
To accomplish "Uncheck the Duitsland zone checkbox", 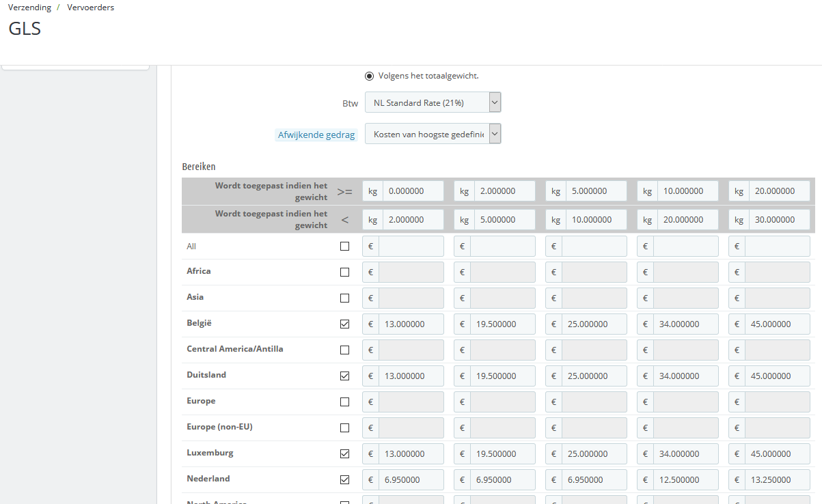I will pyautogui.click(x=344, y=376).
